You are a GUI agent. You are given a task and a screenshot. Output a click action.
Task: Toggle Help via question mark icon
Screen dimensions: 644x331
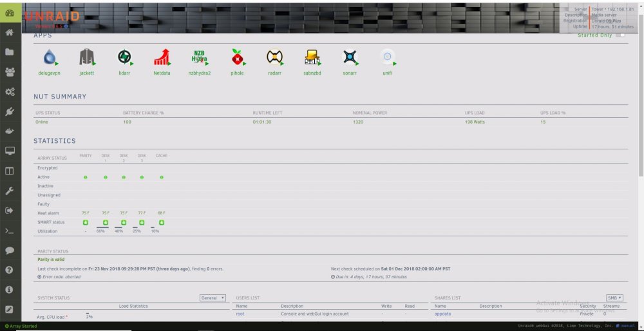(x=10, y=270)
